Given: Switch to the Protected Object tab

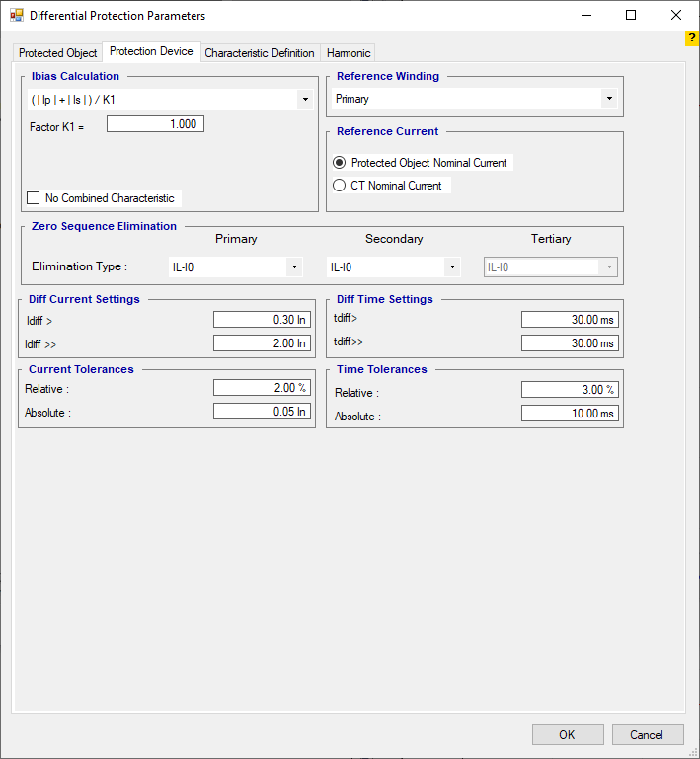Looking at the screenshot, I should coord(58,53).
